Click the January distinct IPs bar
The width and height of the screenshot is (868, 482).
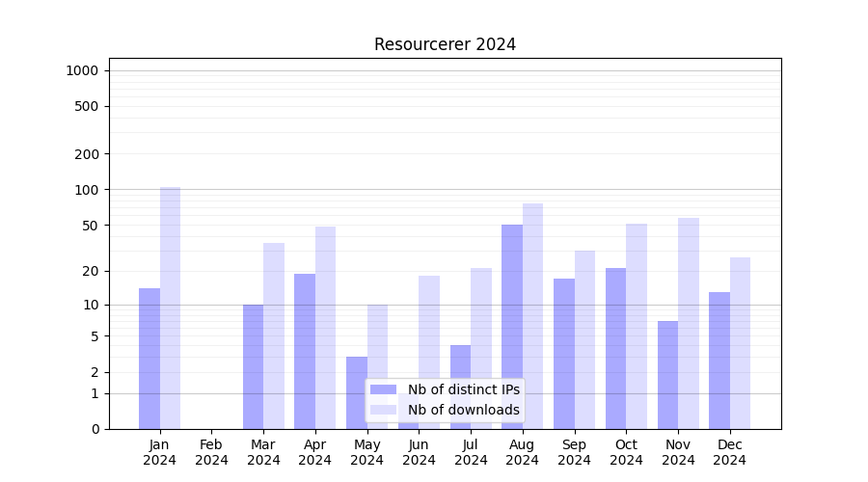click(149, 359)
